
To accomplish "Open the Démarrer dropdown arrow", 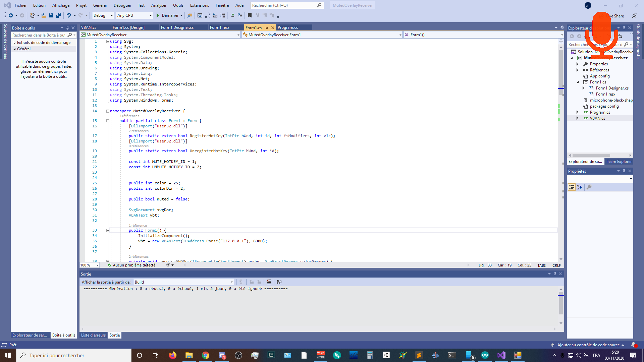I will (181, 15).
